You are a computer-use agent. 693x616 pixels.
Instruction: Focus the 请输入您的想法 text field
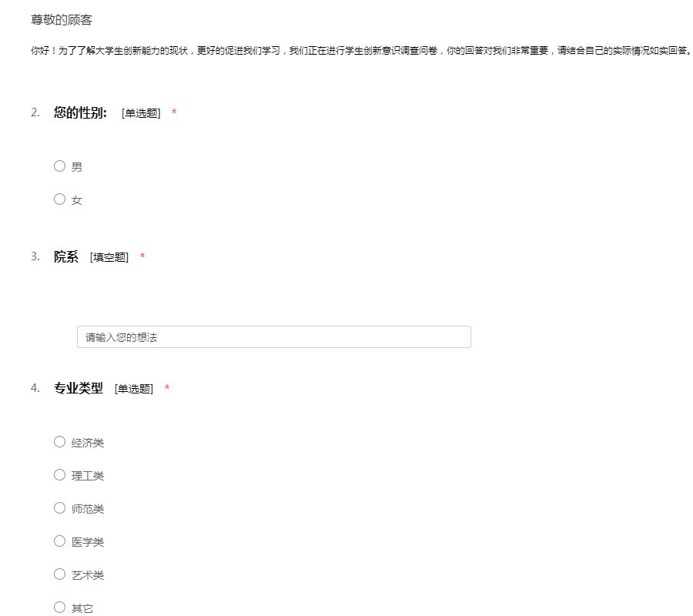(x=273, y=336)
